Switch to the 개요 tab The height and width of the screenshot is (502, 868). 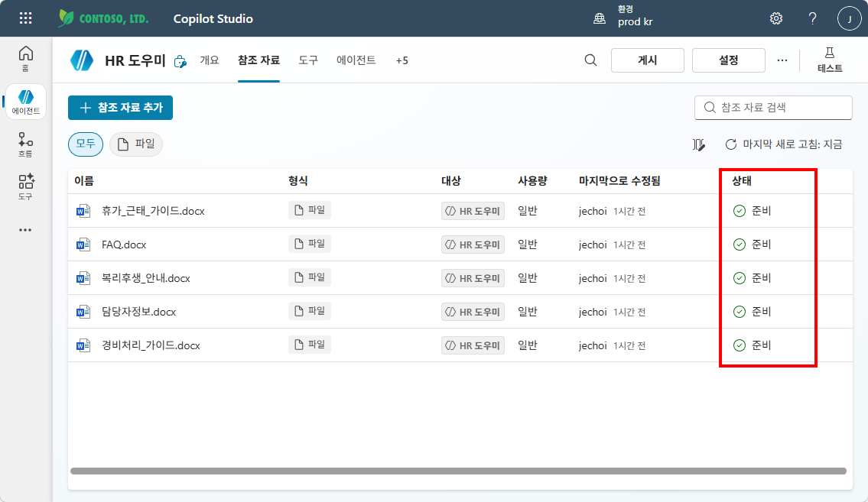pyautogui.click(x=210, y=60)
